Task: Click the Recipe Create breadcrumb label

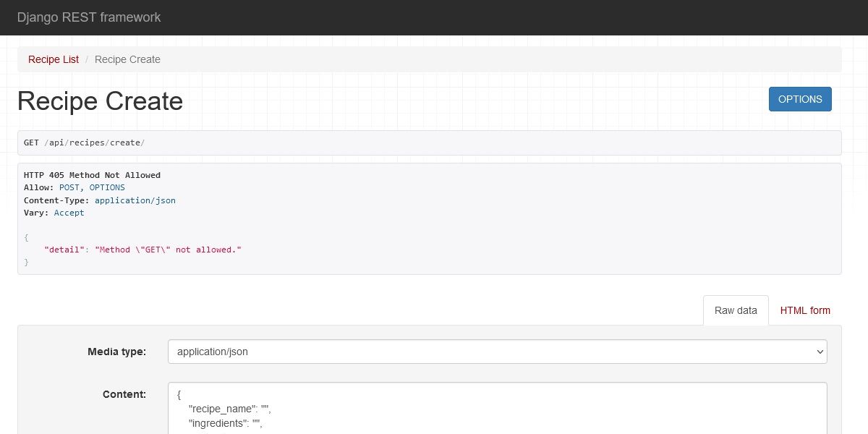Action: tap(127, 59)
